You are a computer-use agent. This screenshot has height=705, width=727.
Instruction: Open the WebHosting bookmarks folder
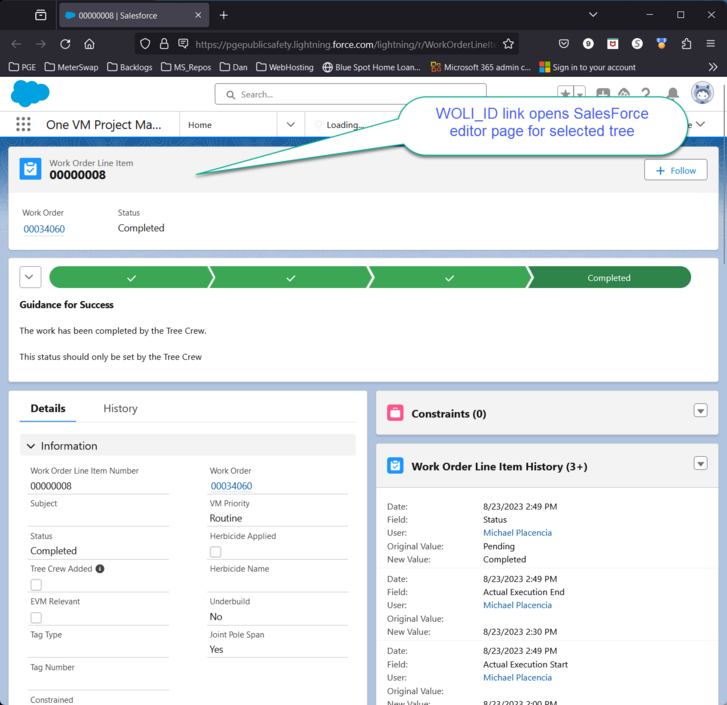(285, 67)
